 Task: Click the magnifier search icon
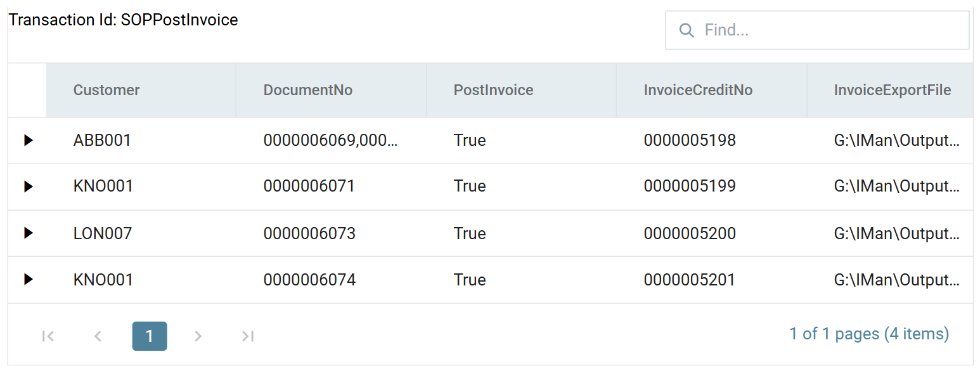(x=686, y=30)
